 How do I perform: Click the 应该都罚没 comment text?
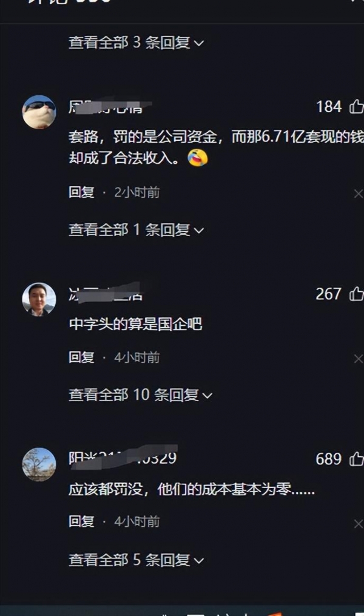(x=192, y=490)
